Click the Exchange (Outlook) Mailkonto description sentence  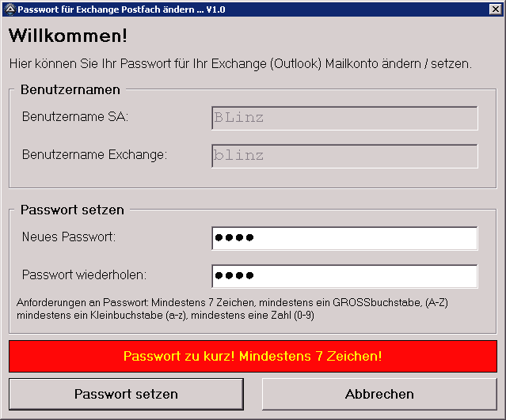point(240,62)
